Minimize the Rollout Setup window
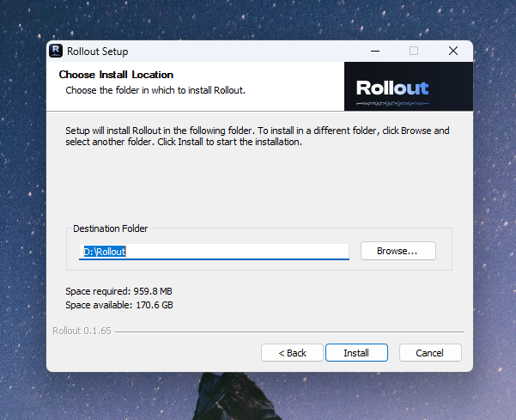Image resolution: width=516 pixels, height=420 pixels. [375, 51]
